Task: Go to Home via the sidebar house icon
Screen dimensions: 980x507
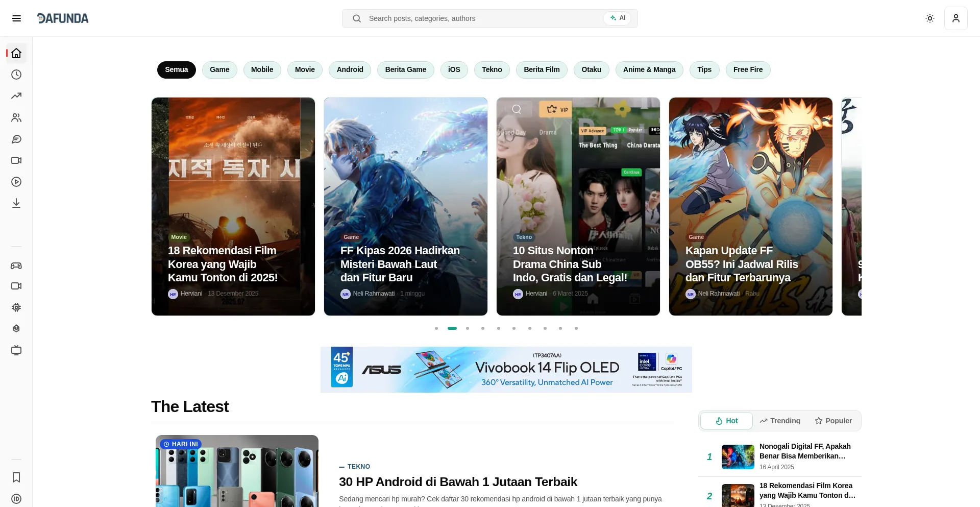Action: point(16,53)
